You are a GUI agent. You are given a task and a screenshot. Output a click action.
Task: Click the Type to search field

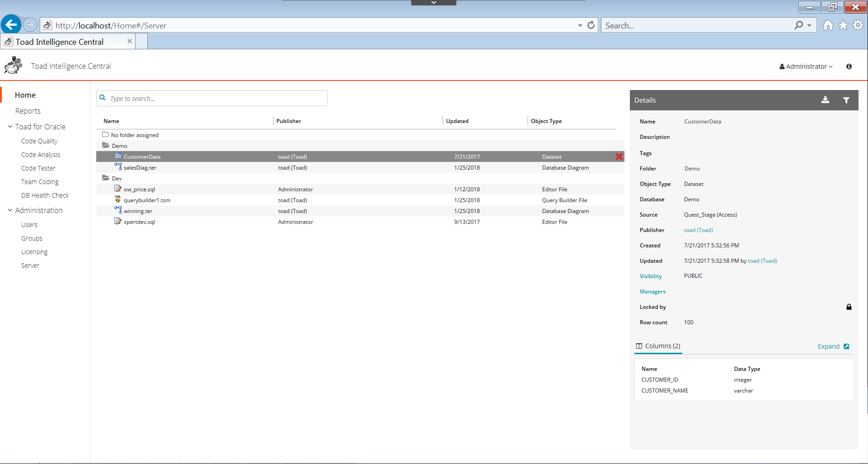coord(217,98)
